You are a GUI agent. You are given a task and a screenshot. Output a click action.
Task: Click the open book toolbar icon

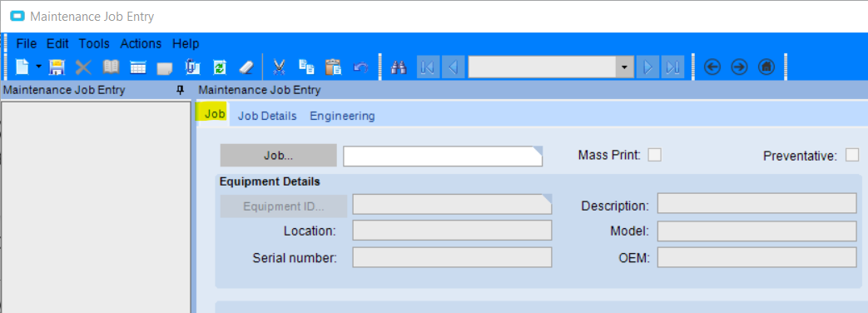point(111,67)
